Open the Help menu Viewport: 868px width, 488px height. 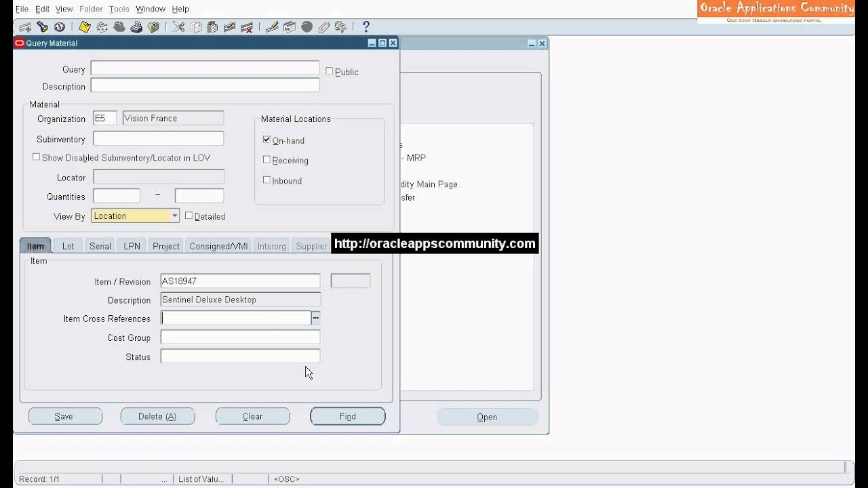click(x=180, y=9)
